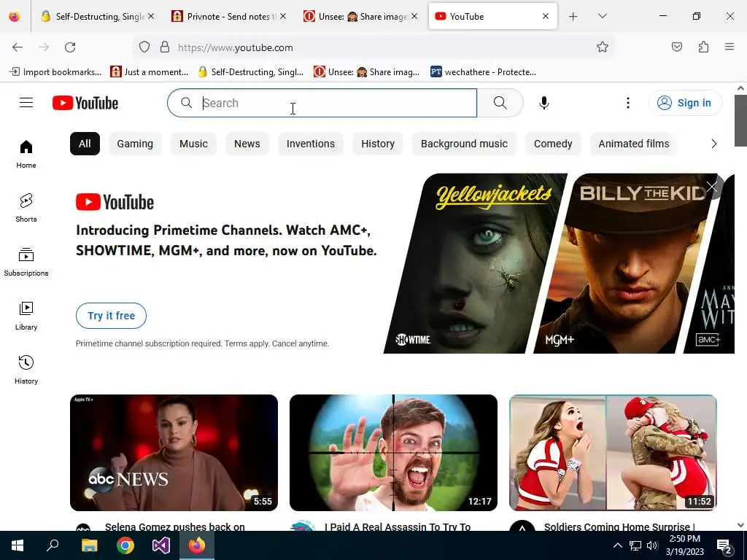This screenshot has width=747, height=560.
Task: Filter videos by Animated films chip
Action: click(x=634, y=144)
